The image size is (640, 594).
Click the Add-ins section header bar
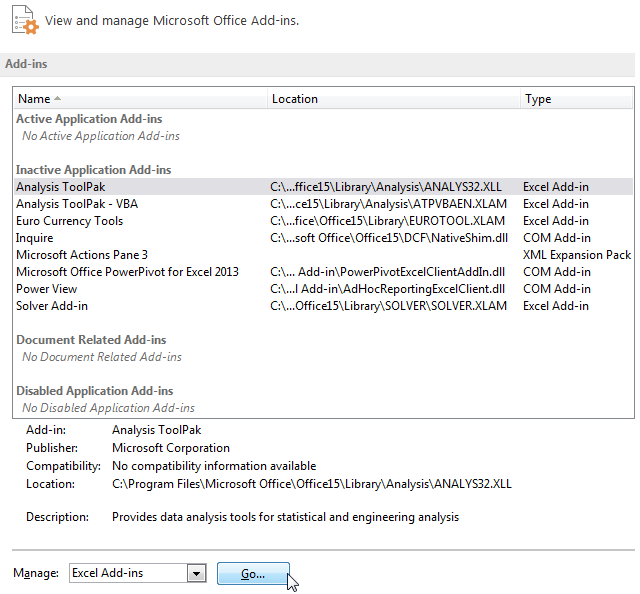[x=318, y=65]
